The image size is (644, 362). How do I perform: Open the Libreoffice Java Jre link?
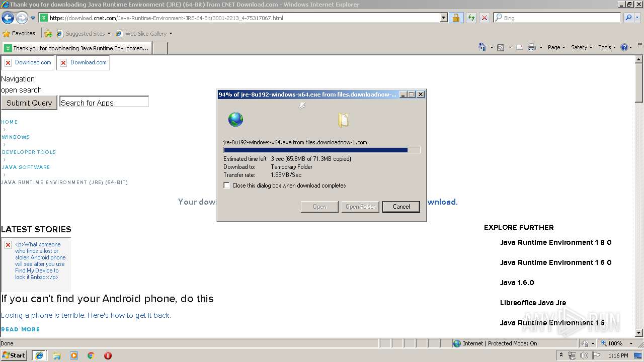[533, 303]
